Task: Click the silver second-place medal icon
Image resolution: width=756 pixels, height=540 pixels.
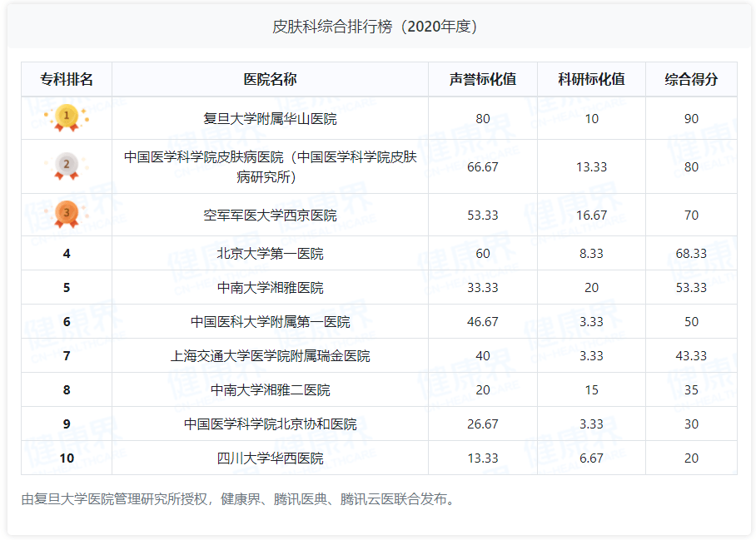Action: point(67,166)
